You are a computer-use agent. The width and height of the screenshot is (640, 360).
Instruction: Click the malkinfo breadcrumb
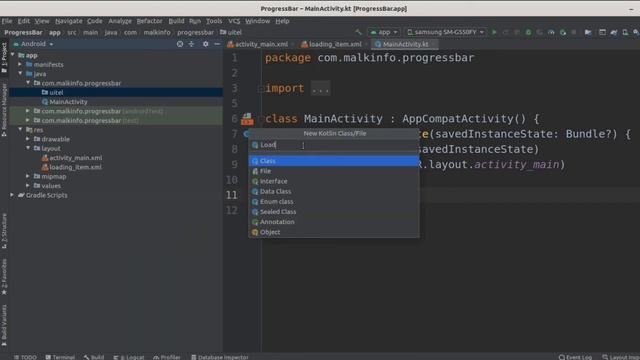coord(157,32)
